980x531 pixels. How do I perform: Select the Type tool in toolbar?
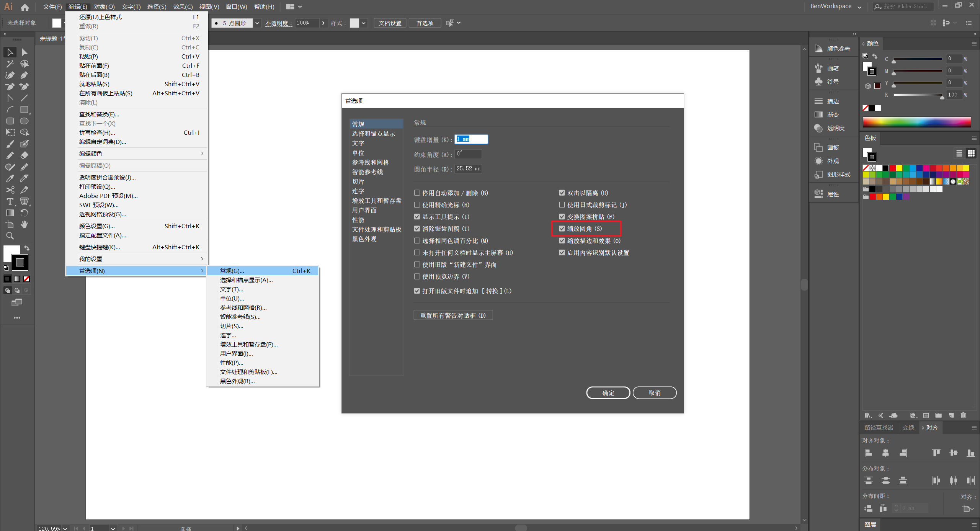pyautogui.click(x=10, y=201)
